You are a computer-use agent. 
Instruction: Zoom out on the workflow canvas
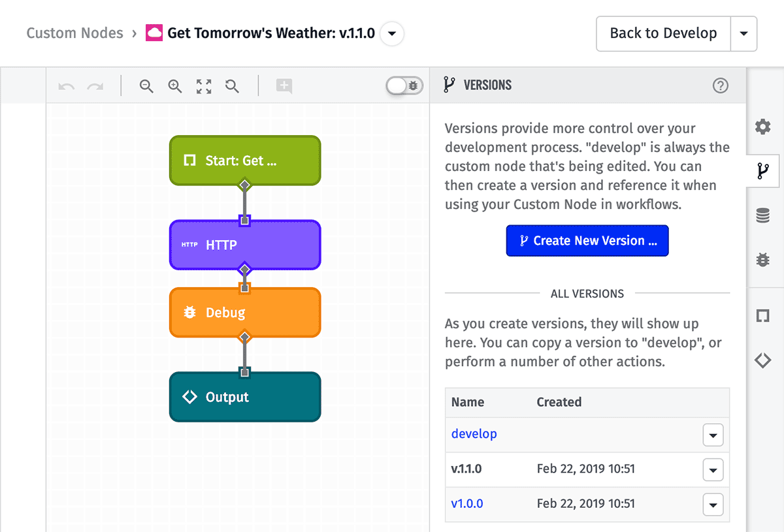click(146, 86)
